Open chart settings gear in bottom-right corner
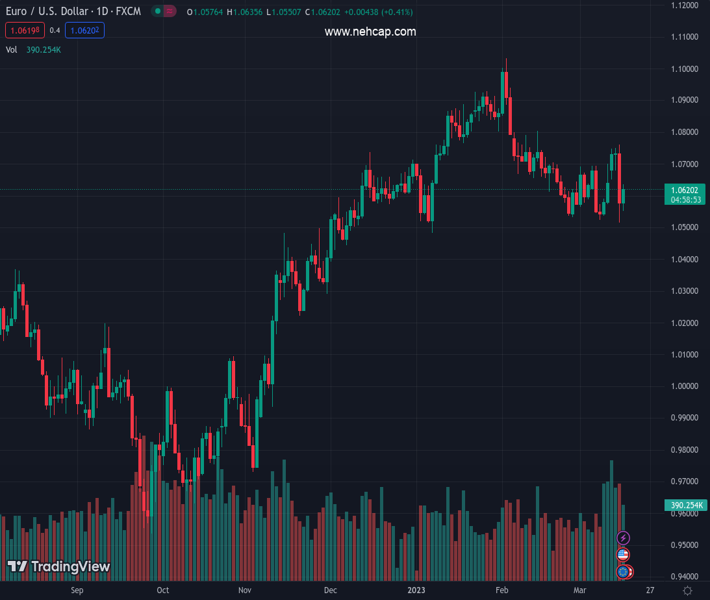The image size is (710, 600). pos(687,592)
